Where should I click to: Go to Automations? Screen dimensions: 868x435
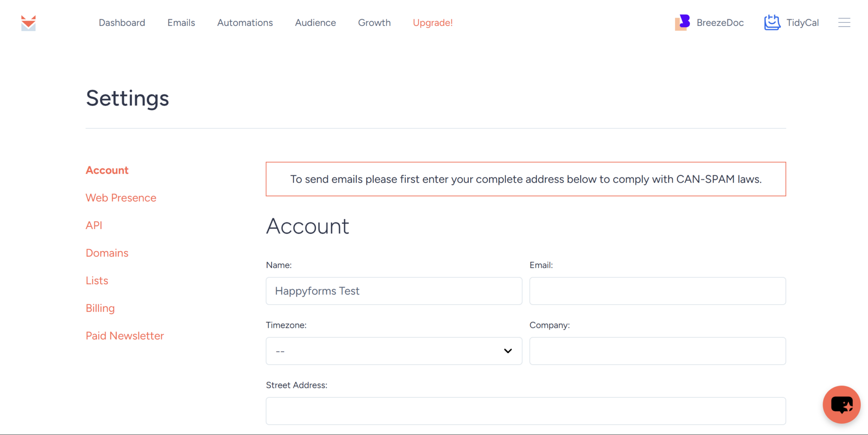click(x=245, y=23)
